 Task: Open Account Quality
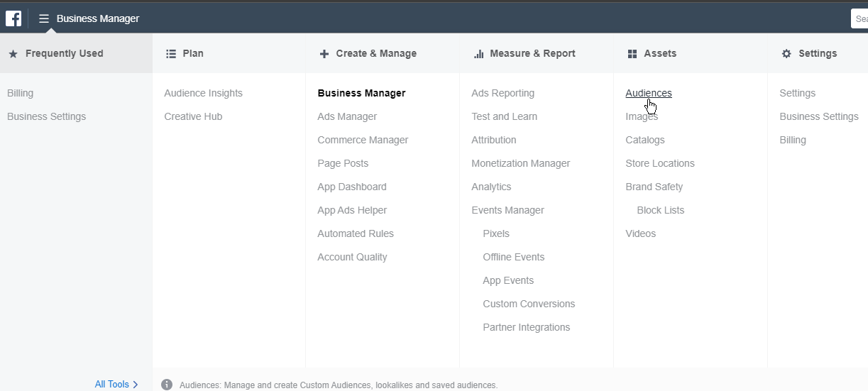pos(352,257)
